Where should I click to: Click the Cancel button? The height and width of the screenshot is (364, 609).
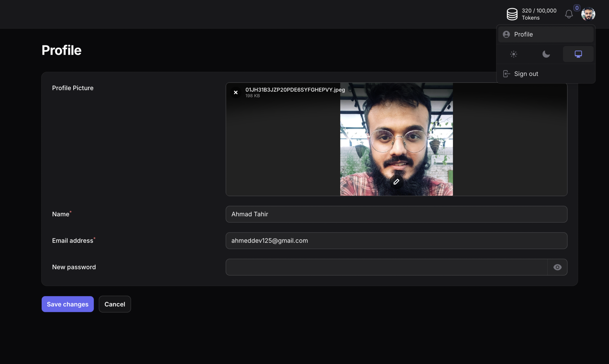[x=115, y=304]
